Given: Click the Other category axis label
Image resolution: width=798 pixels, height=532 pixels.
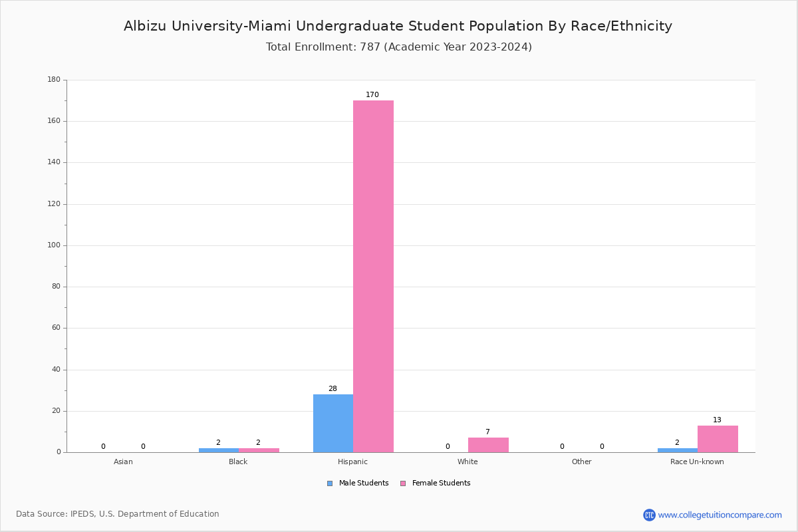Looking at the screenshot, I should pyautogui.click(x=581, y=462).
